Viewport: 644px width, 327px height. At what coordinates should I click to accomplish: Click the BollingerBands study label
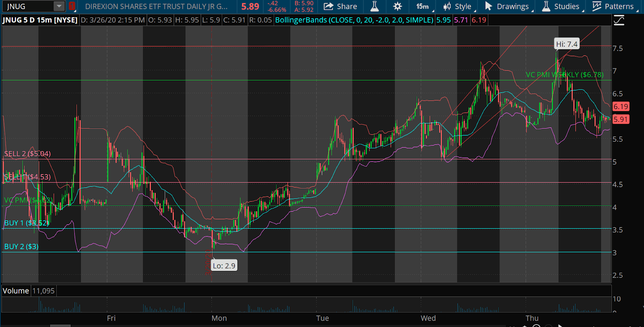[x=354, y=20]
